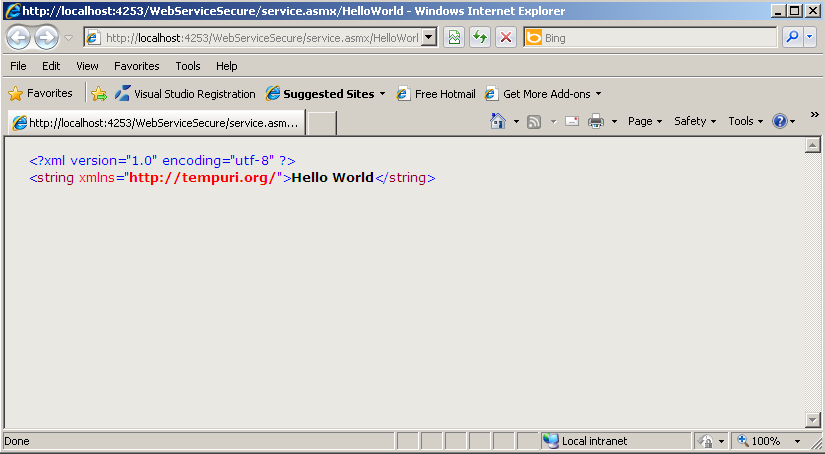Click the xml version declaration line
Screen dimensions: 825x454
tap(163, 160)
